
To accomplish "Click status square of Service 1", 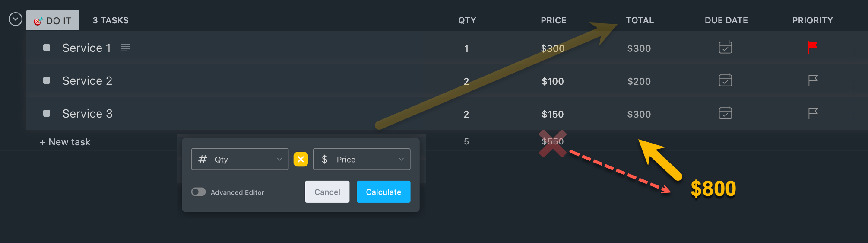I will (x=47, y=48).
